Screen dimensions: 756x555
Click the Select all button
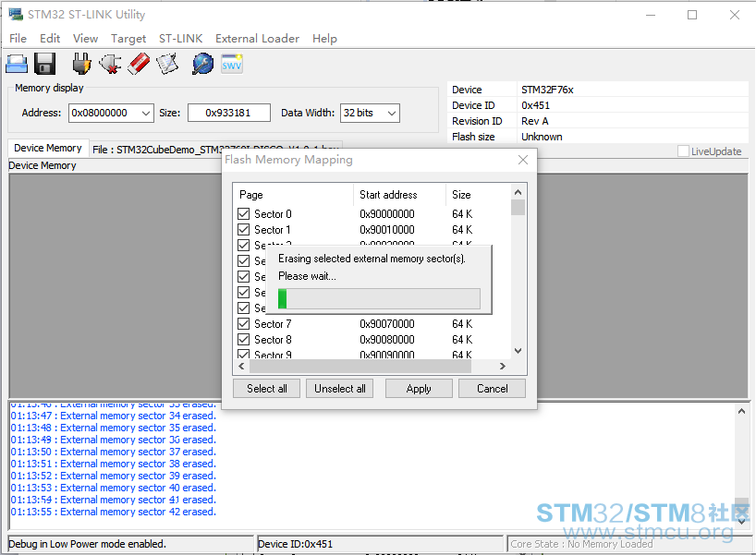[x=266, y=388]
